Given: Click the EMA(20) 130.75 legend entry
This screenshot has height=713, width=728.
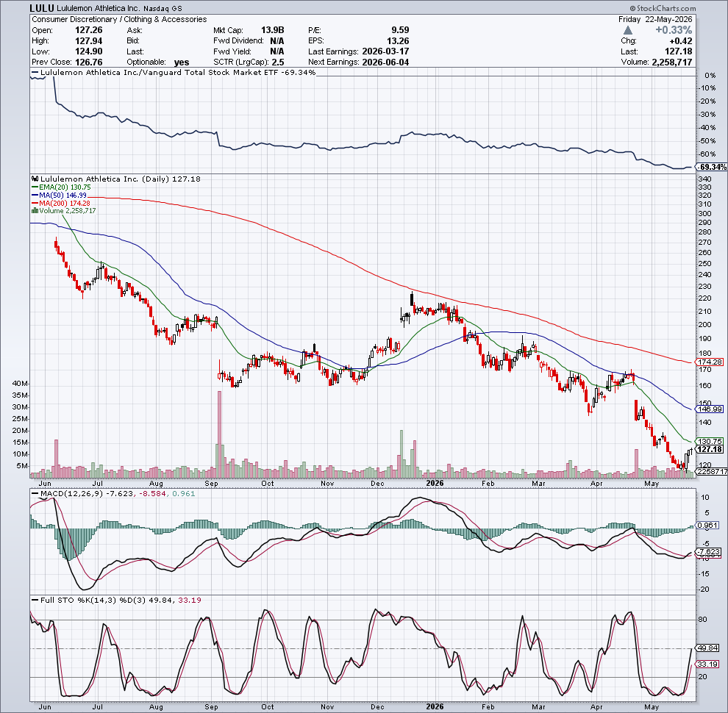Looking at the screenshot, I should coord(61,187).
